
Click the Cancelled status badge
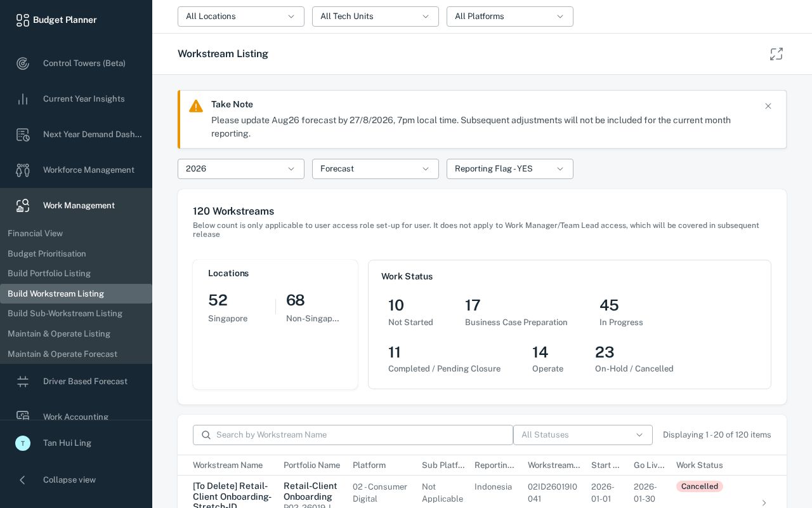(x=700, y=486)
